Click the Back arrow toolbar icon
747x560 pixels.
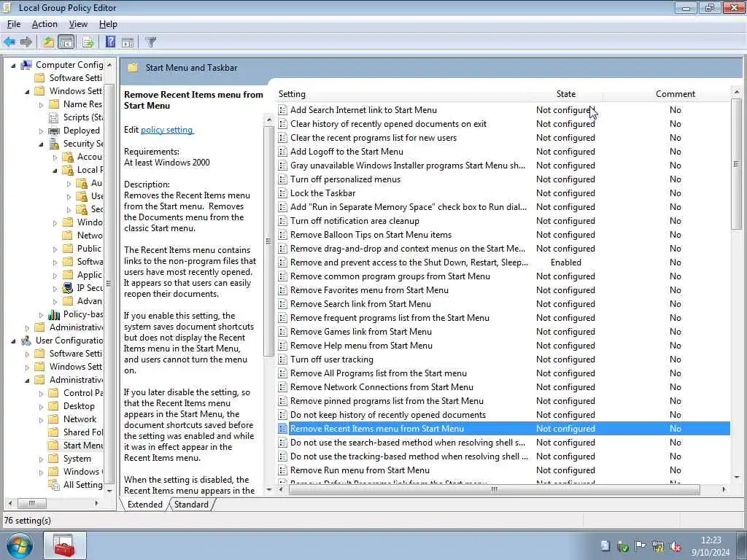9,42
